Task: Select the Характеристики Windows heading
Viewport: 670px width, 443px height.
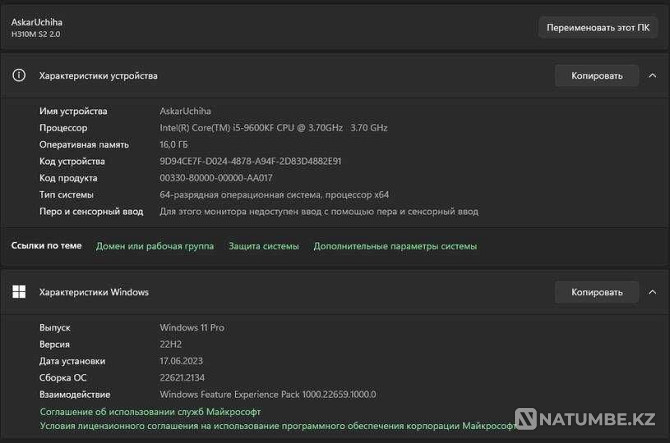Action: click(x=94, y=292)
